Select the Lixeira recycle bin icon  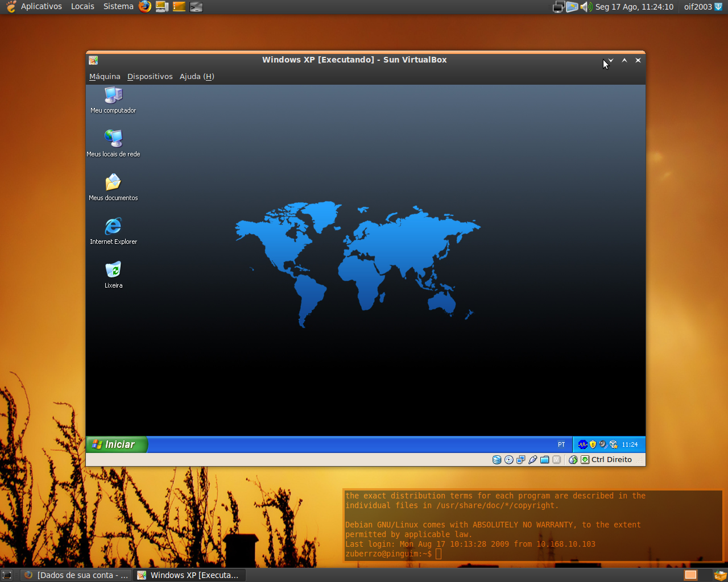113,275
